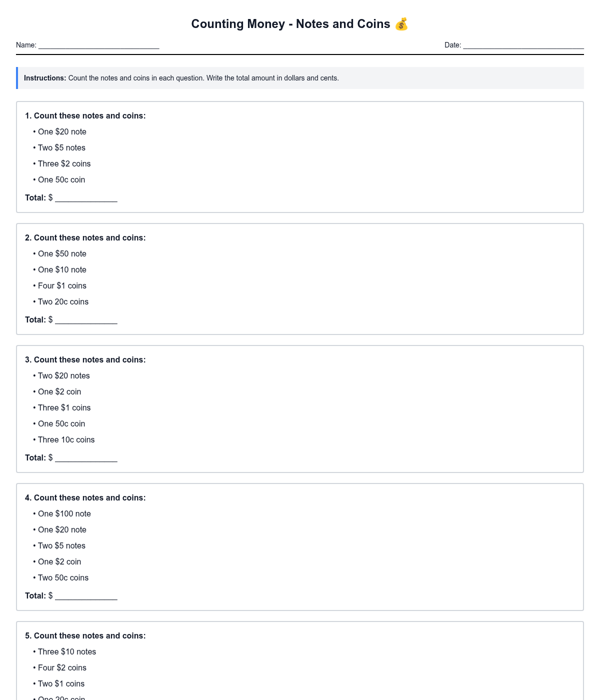This screenshot has height=700, width=600.
Task: Click the Total answer line for question 1
Action: click(x=86, y=198)
